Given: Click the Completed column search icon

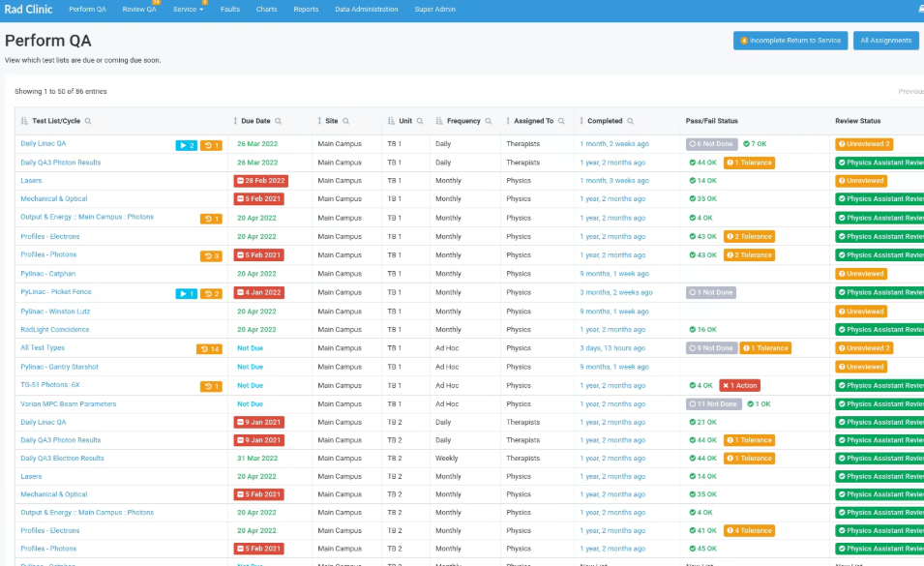Looking at the screenshot, I should click(x=631, y=121).
